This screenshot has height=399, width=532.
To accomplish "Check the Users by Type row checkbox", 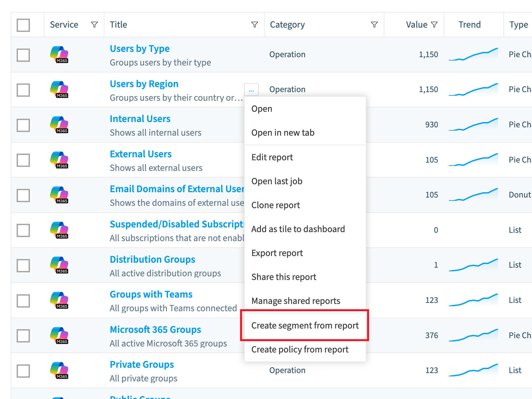I will click(x=23, y=55).
